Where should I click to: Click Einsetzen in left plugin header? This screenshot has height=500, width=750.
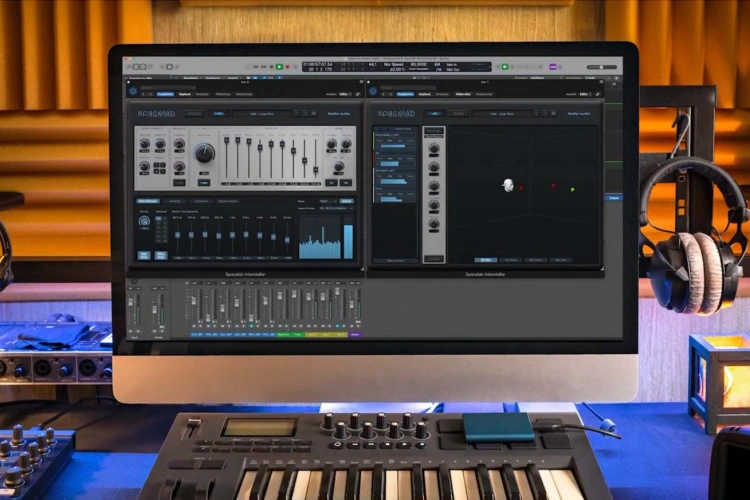[x=202, y=94]
